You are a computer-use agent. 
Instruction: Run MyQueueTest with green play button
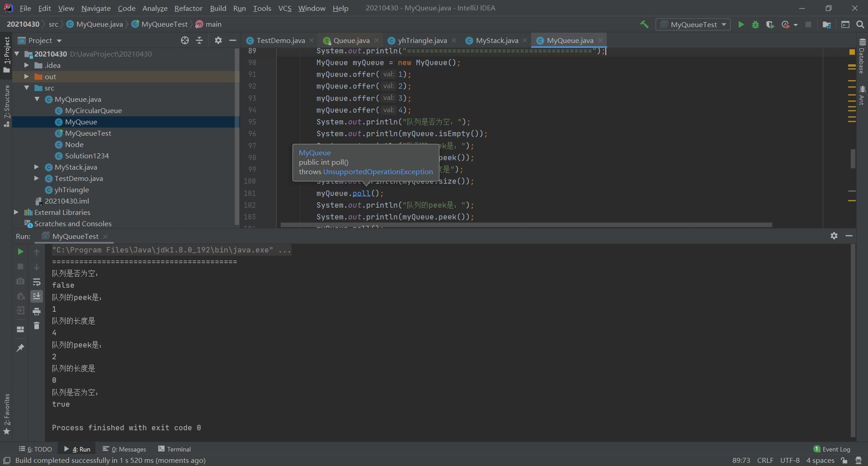point(741,24)
